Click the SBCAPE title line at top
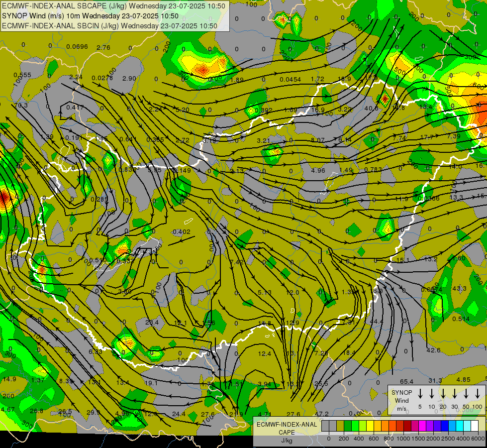The image size is (487, 448). point(113,6)
